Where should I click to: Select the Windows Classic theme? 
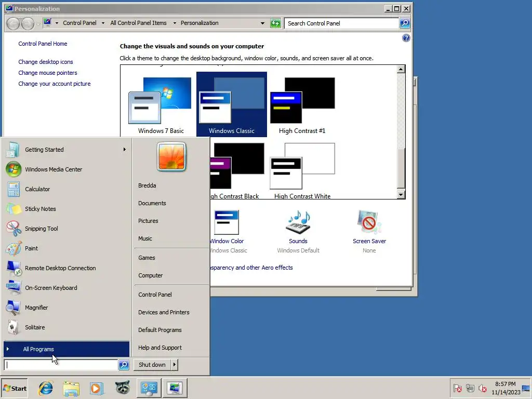click(x=232, y=104)
